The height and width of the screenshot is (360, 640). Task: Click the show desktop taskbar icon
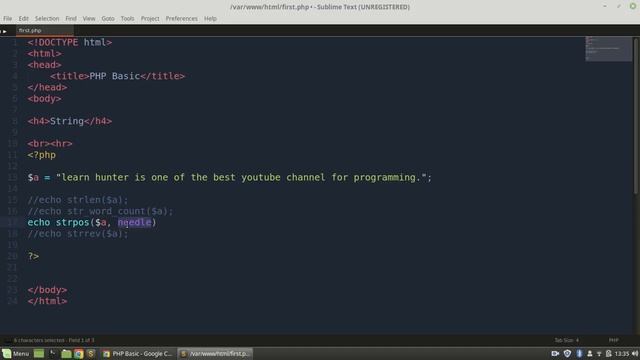(39, 353)
